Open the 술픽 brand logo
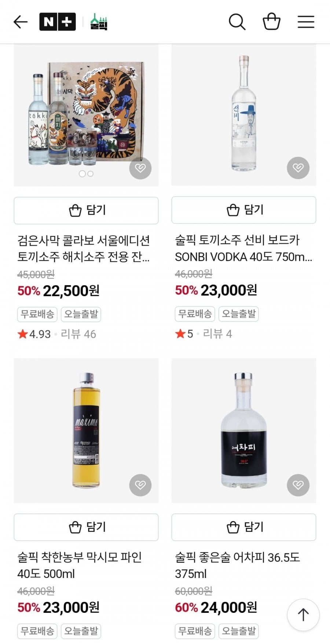The image size is (330, 644). click(x=99, y=22)
